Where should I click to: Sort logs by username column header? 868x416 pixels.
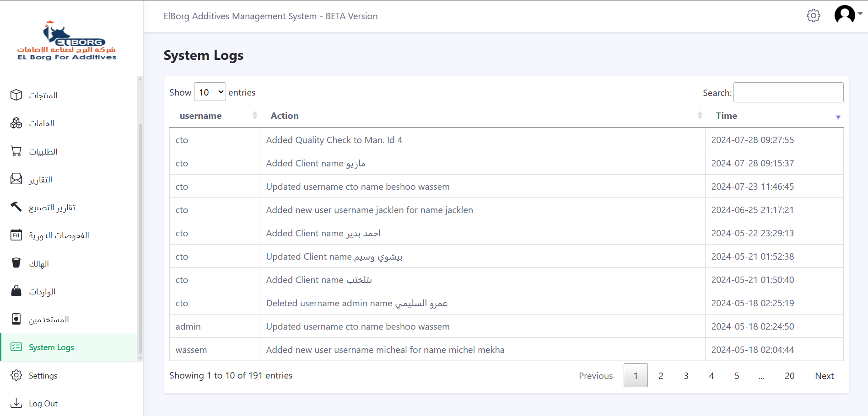pos(200,116)
